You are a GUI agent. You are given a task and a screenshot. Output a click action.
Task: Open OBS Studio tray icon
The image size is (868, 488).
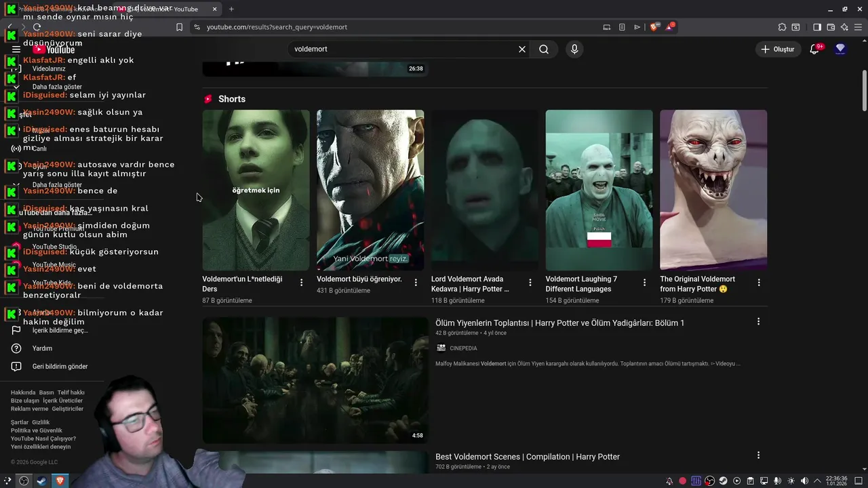pyautogui.click(x=709, y=481)
